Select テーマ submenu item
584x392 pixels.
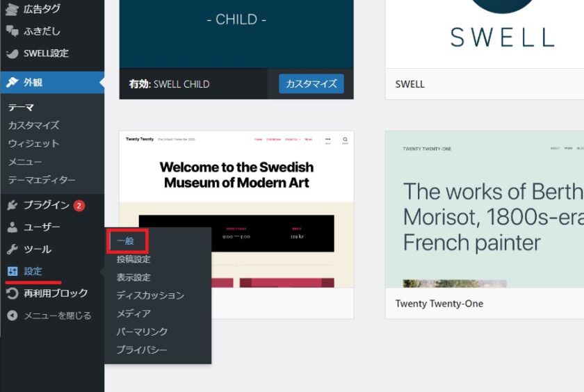pos(21,108)
